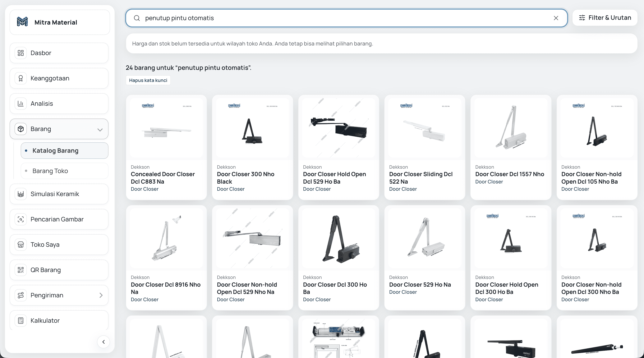
Task: Open Door Closer 300 Nho Black title
Action: point(246,178)
